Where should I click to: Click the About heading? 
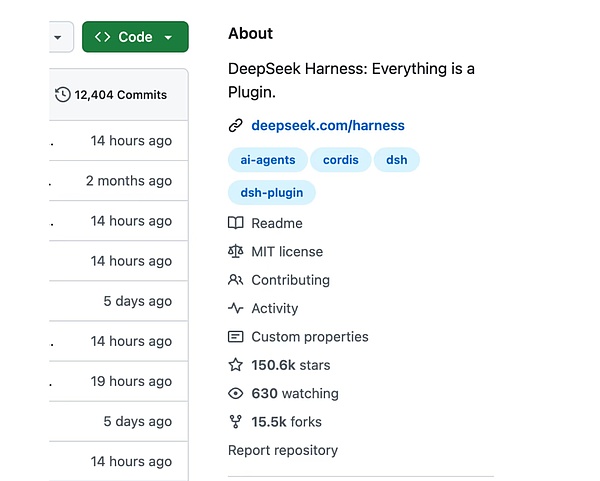point(250,34)
